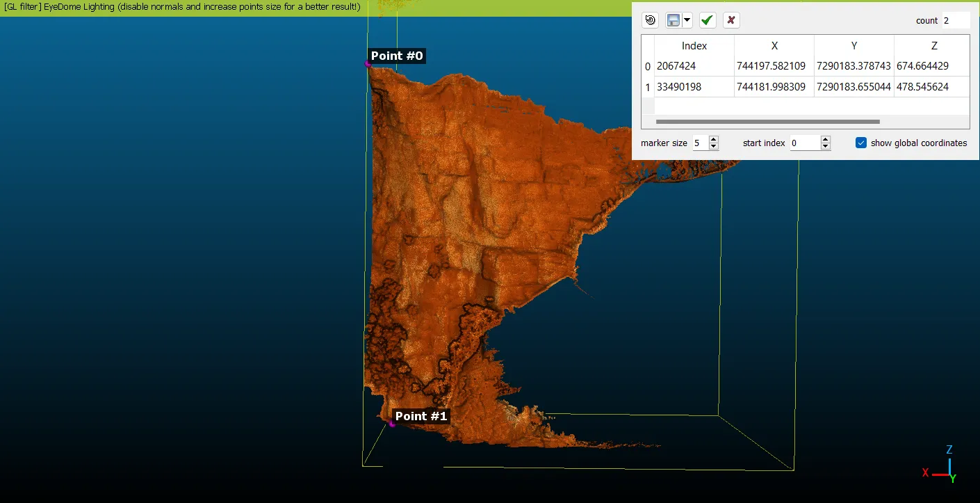Validate picked points with green checkmark

tap(708, 20)
